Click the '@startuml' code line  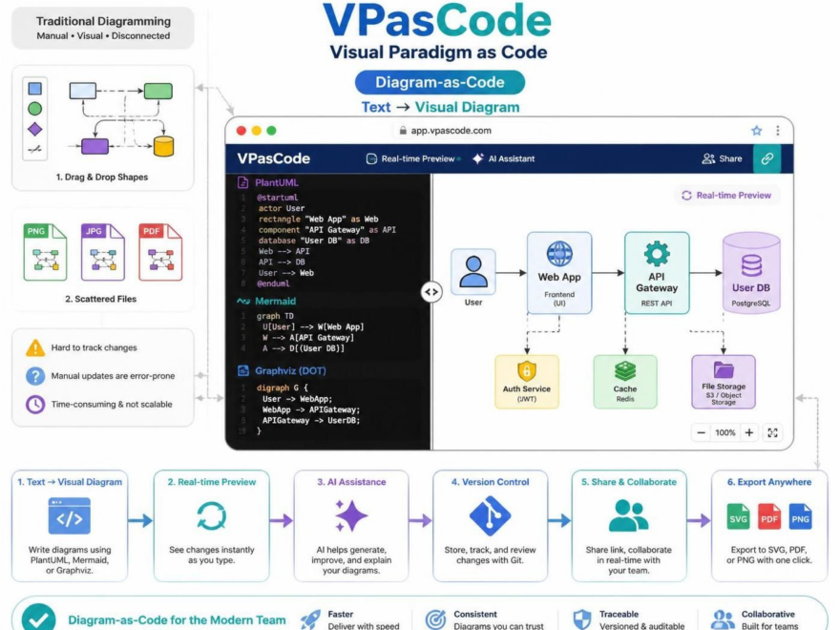click(277, 198)
